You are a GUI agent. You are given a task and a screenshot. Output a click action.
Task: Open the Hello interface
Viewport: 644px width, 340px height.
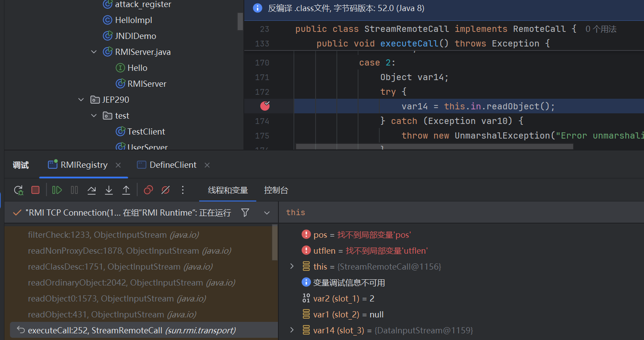(x=137, y=68)
